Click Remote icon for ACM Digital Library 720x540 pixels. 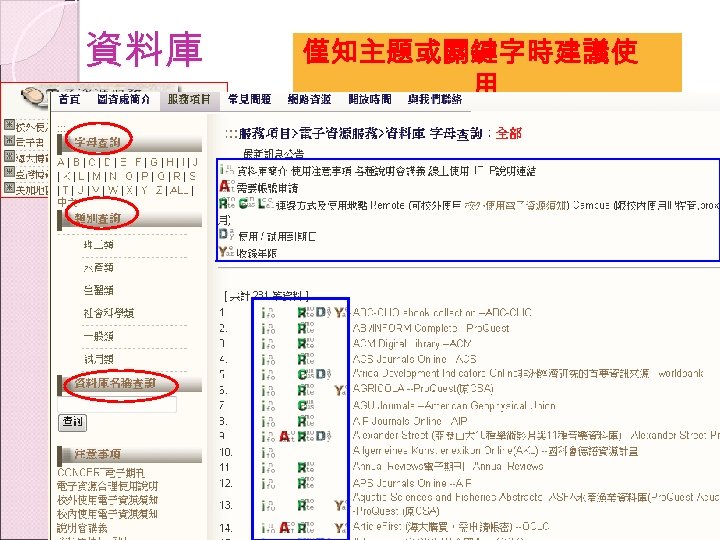[x=306, y=343]
